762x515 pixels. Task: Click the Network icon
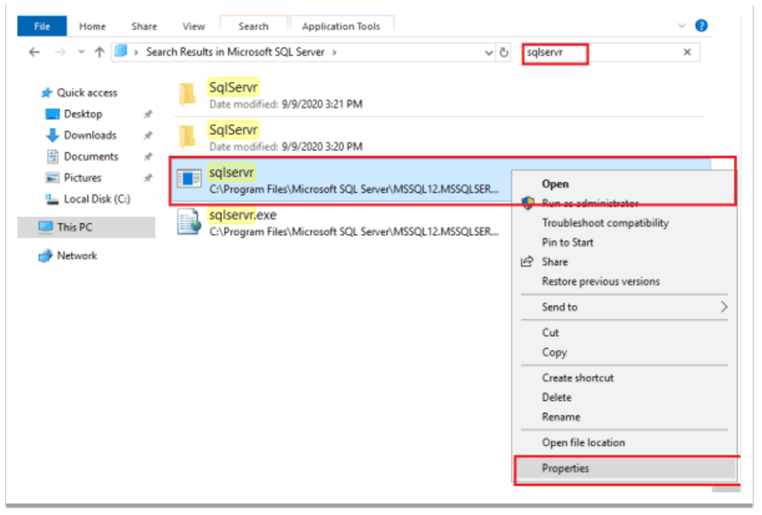tap(45, 256)
